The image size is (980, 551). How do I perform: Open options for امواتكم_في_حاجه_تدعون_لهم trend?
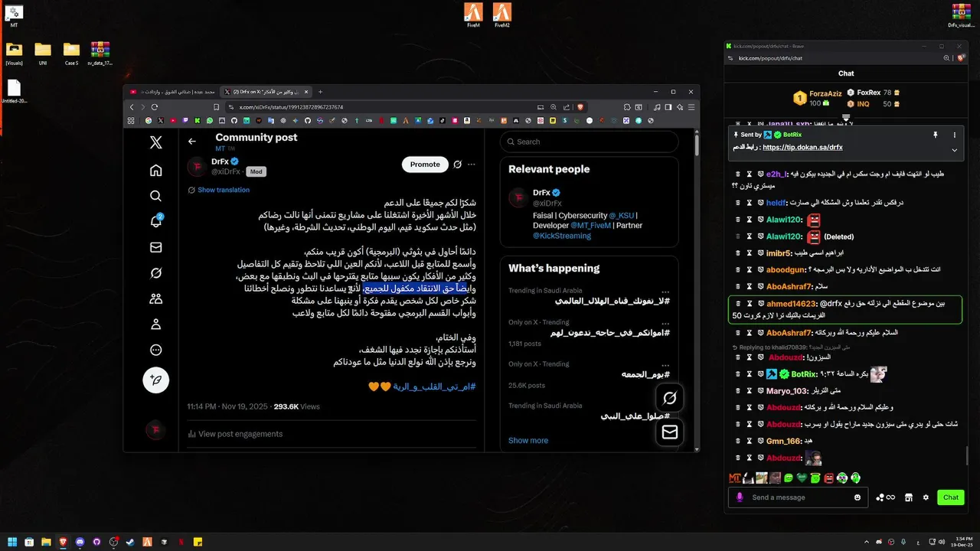click(665, 323)
